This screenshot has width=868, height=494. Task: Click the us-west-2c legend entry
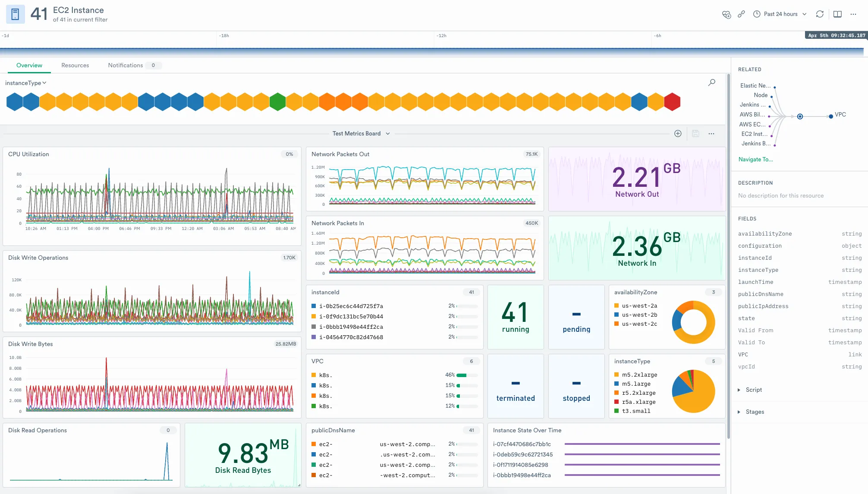pyautogui.click(x=635, y=324)
